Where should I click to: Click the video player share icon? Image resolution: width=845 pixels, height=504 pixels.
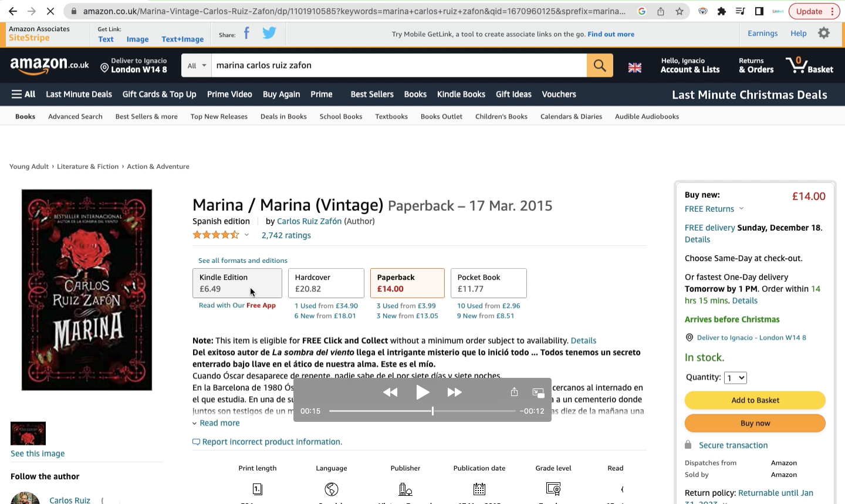pyautogui.click(x=514, y=392)
